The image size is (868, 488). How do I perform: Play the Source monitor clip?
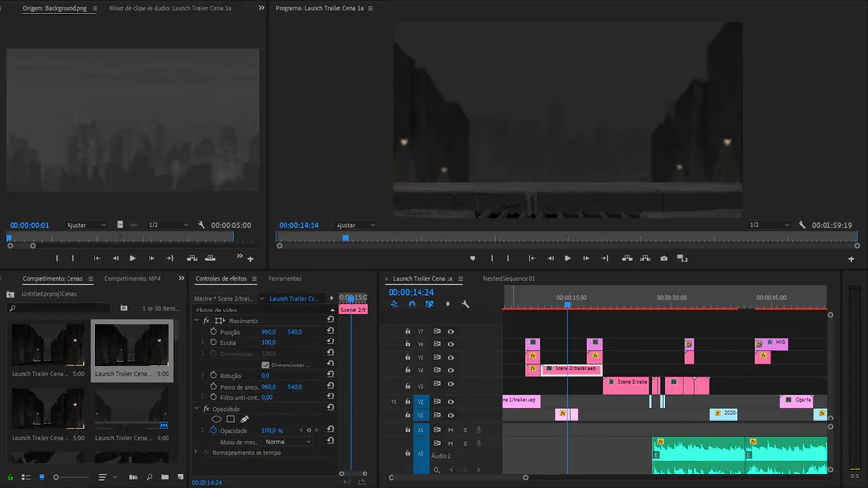133,258
